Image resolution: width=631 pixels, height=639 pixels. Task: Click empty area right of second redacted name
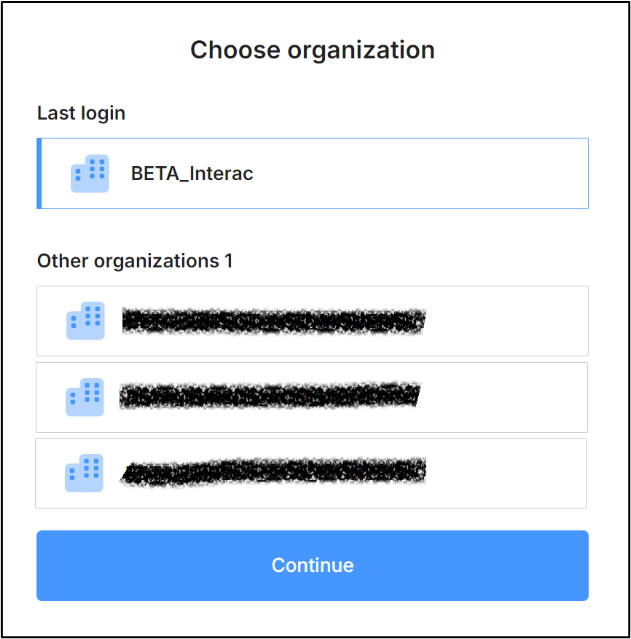click(x=503, y=397)
